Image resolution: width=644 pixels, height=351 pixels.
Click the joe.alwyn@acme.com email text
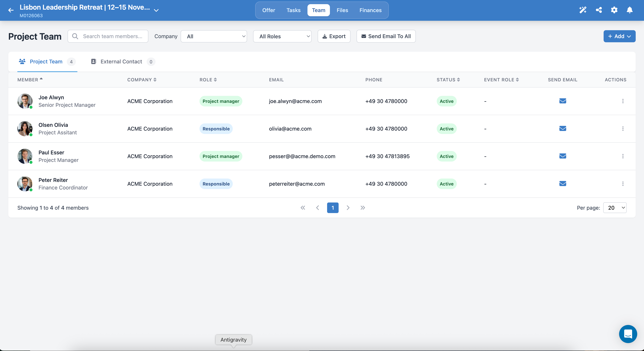(x=295, y=101)
